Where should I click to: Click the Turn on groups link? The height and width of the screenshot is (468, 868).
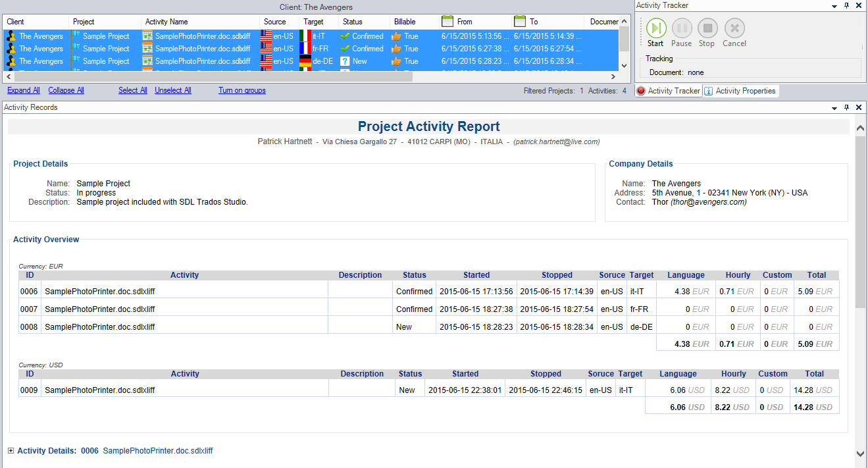tap(242, 90)
